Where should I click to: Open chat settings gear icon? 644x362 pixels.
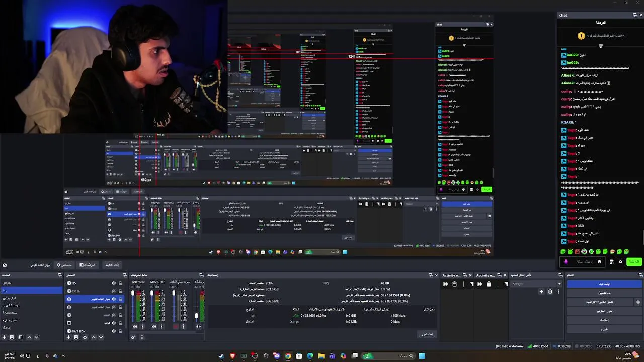tap(620, 262)
